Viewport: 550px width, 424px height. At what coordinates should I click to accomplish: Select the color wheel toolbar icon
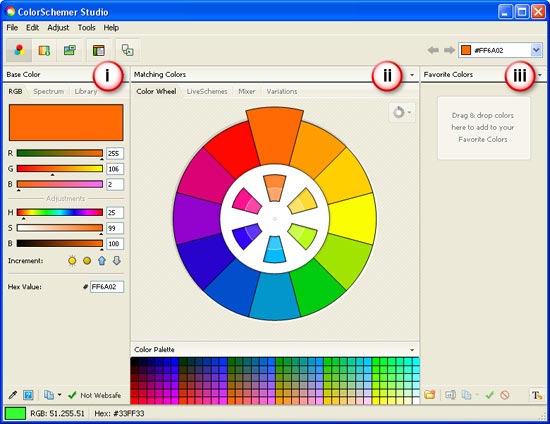tap(19, 51)
